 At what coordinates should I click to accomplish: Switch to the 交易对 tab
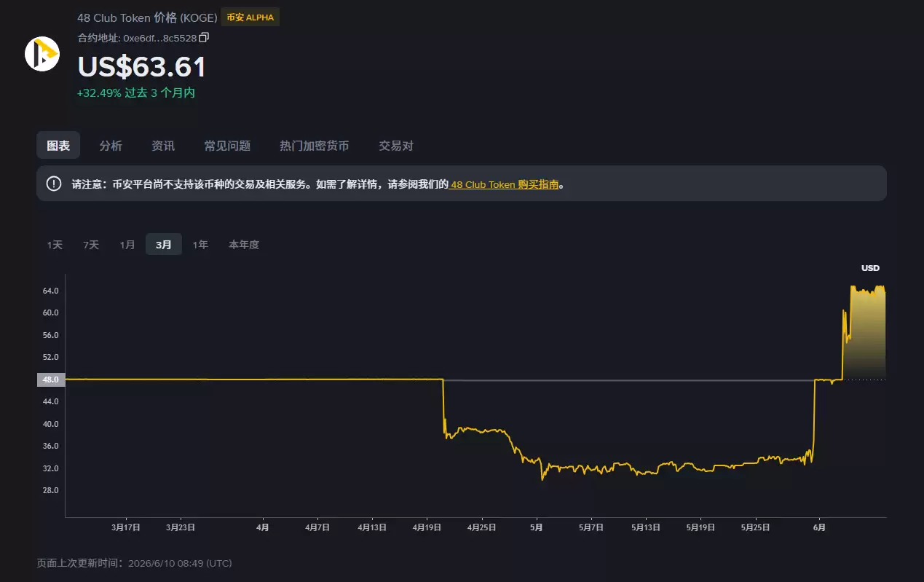click(396, 146)
